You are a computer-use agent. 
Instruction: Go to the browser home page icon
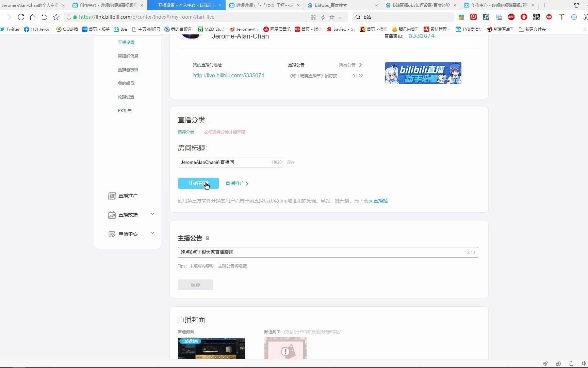pos(33,17)
